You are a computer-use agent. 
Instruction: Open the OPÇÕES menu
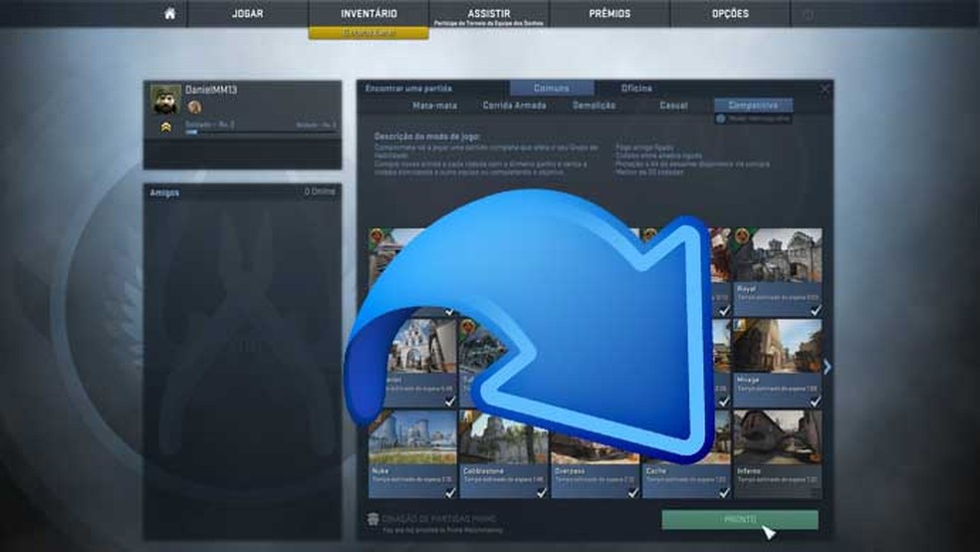click(730, 13)
